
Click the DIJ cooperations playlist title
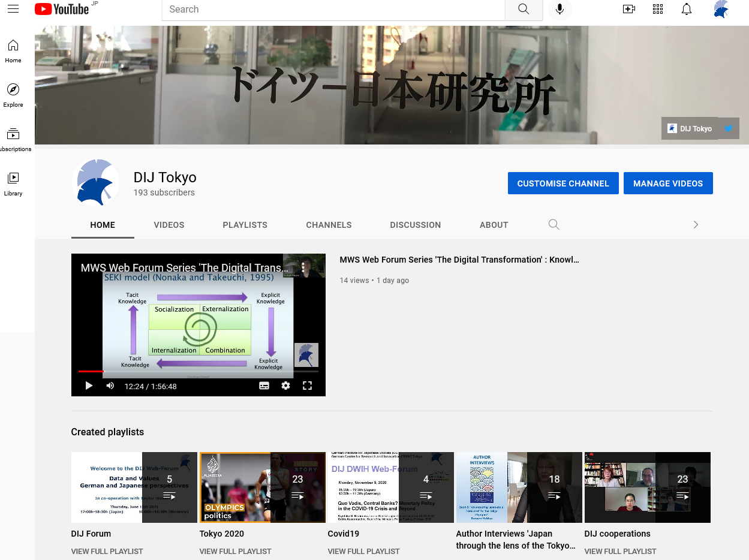(618, 534)
